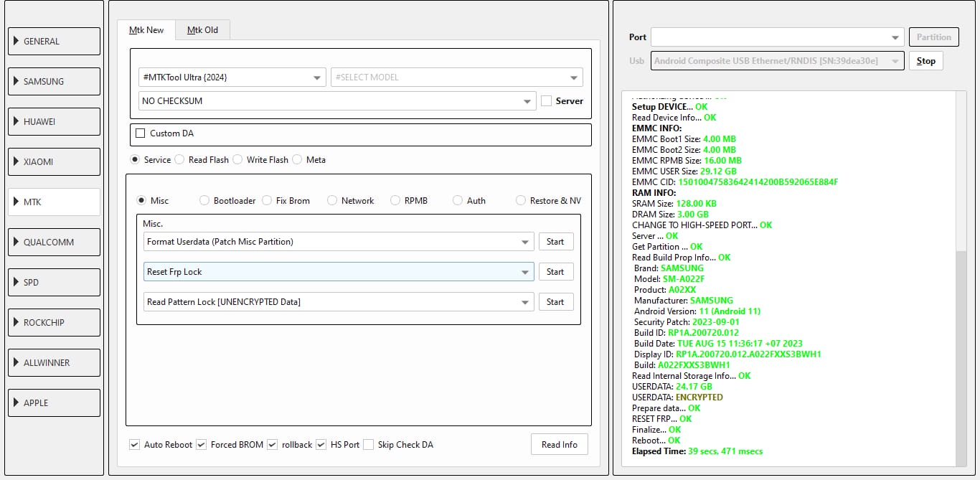Expand the #SELECT MODEL dropdown

click(x=456, y=77)
